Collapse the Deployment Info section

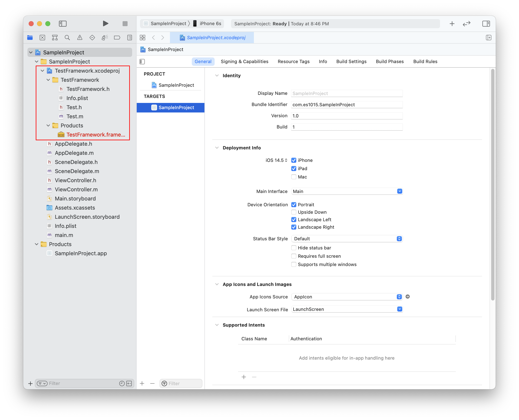(x=217, y=148)
